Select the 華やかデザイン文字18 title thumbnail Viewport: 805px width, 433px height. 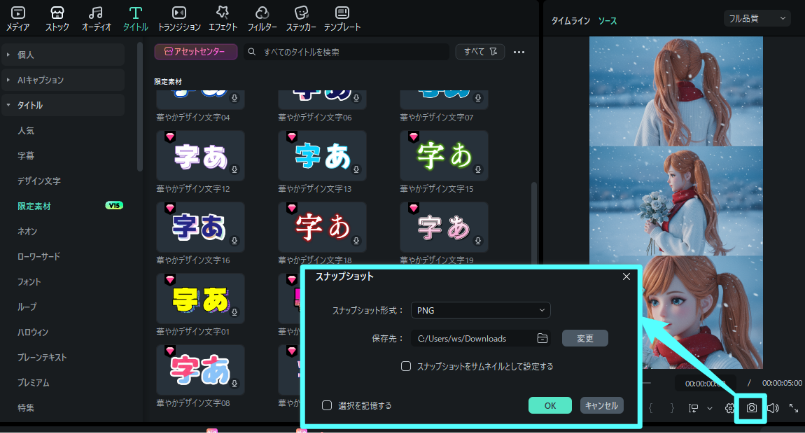click(x=322, y=227)
